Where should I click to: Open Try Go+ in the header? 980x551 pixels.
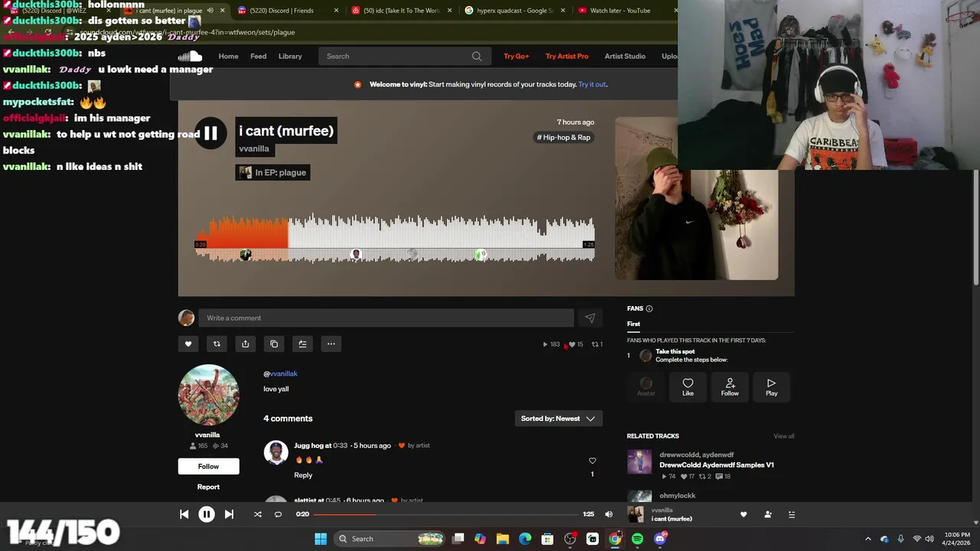(516, 56)
